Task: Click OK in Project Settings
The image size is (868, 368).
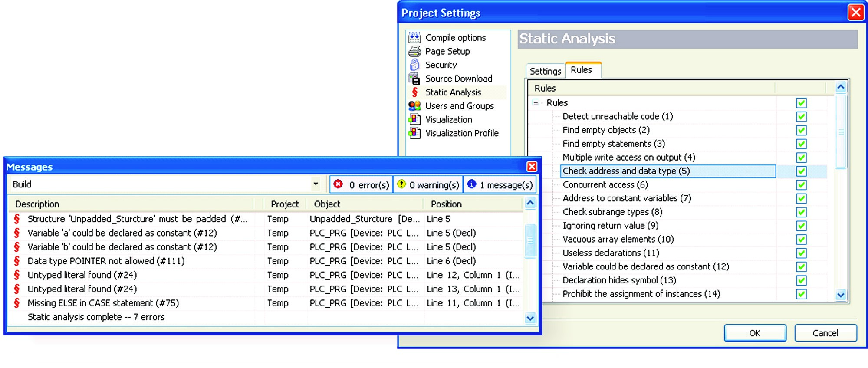Action: (755, 333)
